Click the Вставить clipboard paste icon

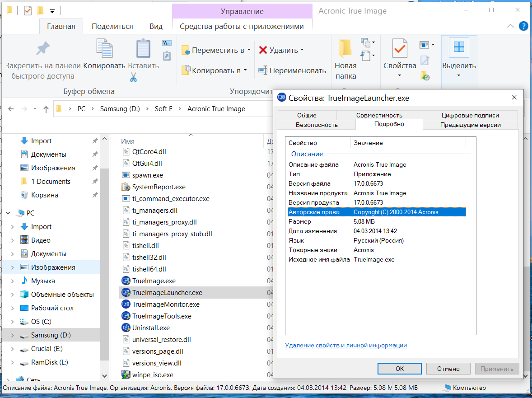pyautogui.click(x=143, y=48)
